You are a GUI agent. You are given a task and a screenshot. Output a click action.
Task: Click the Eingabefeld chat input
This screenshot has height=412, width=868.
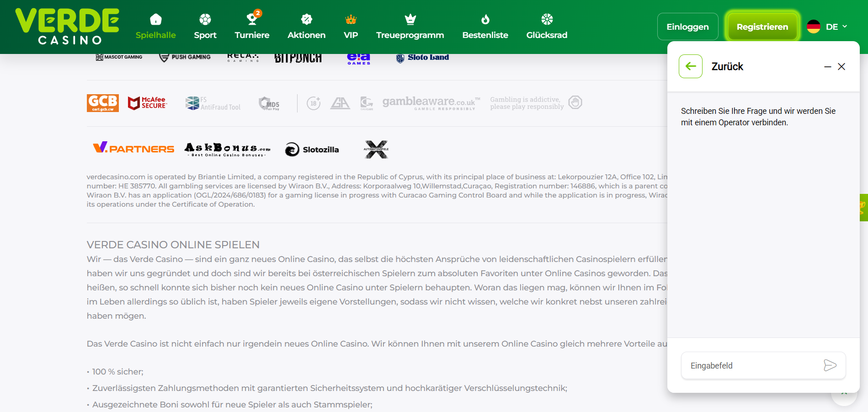point(763,365)
